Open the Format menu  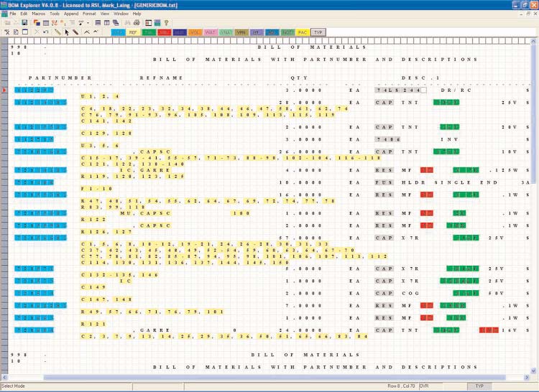click(x=89, y=14)
